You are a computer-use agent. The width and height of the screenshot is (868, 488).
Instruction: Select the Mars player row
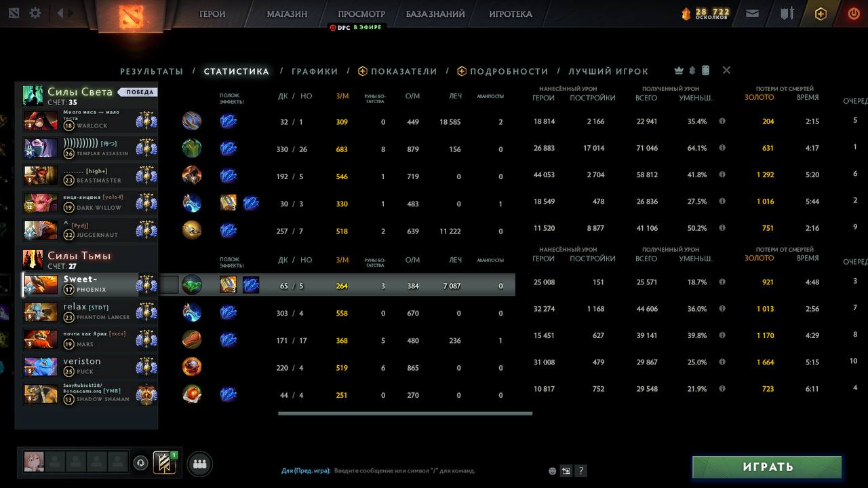(x=90, y=339)
